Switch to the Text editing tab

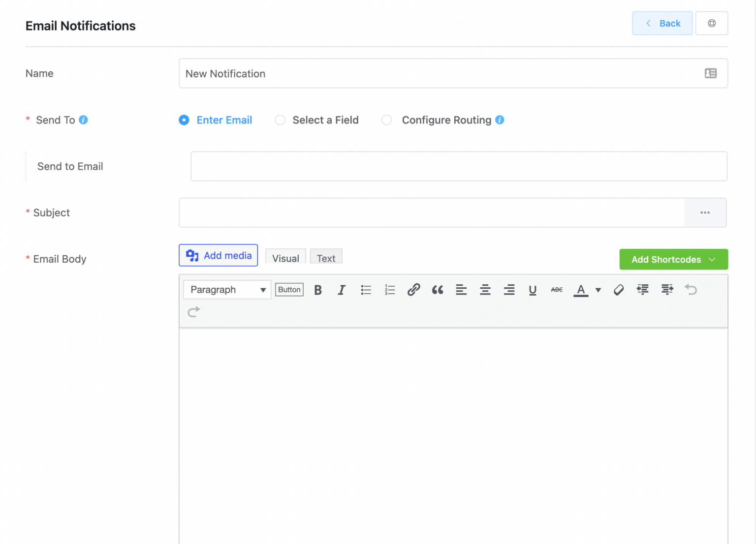[326, 258]
